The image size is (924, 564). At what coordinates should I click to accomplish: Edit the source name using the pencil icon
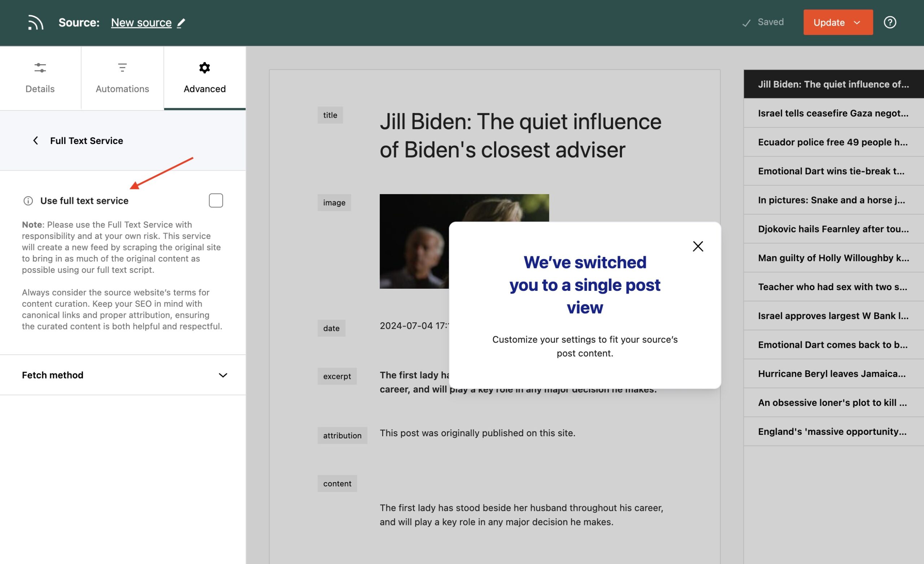181,23
